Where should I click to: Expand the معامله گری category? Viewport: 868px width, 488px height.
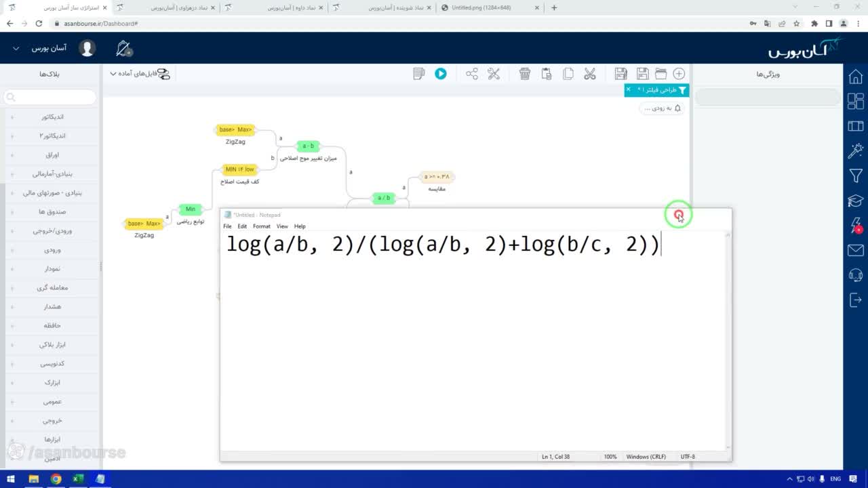pyautogui.click(x=51, y=287)
